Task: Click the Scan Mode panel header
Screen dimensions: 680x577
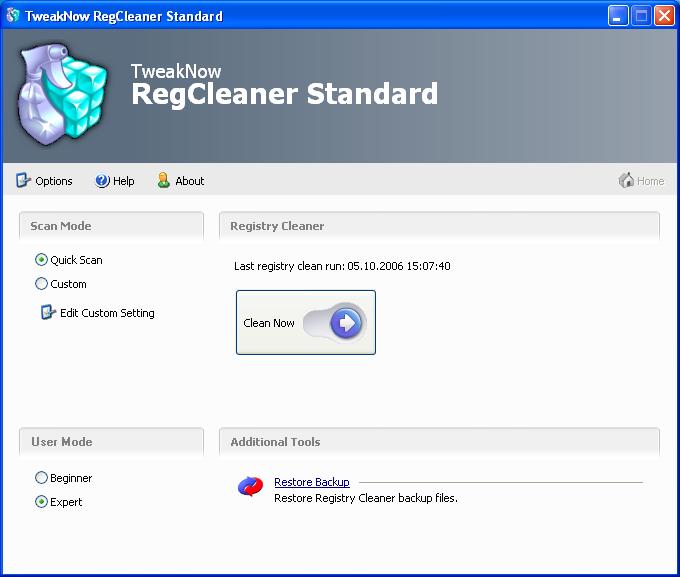Action: [111, 226]
